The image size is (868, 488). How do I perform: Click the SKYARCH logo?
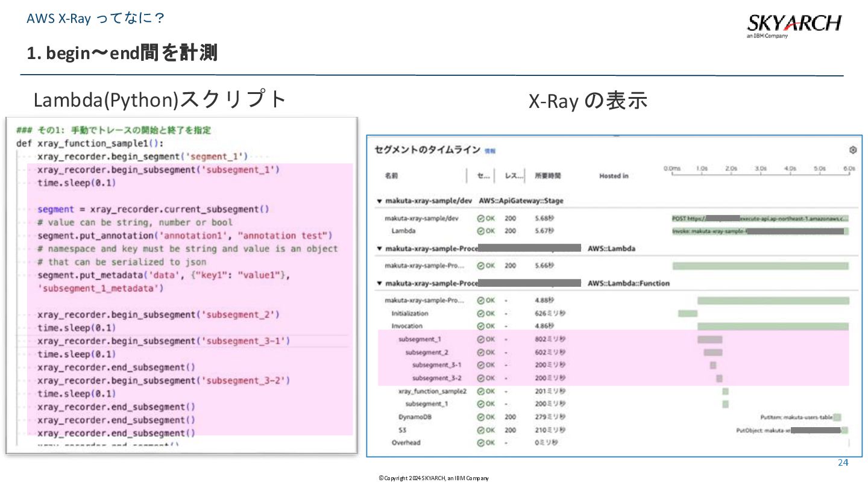coord(794,25)
